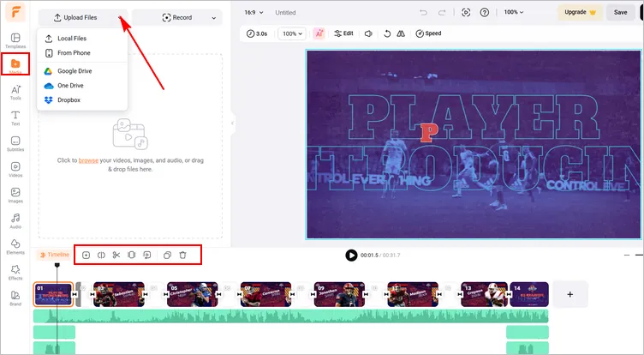Image resolution: width=644 pixels, height=355 pixels.
Task: Select scene 05 Christopher thumbnail
Action: [192, 294]
